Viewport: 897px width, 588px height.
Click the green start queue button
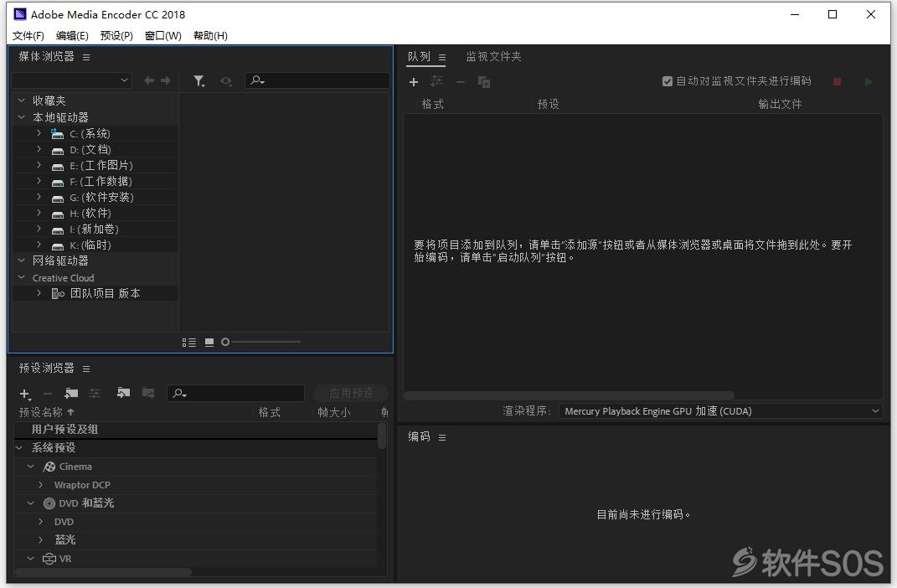click(869, 82)
